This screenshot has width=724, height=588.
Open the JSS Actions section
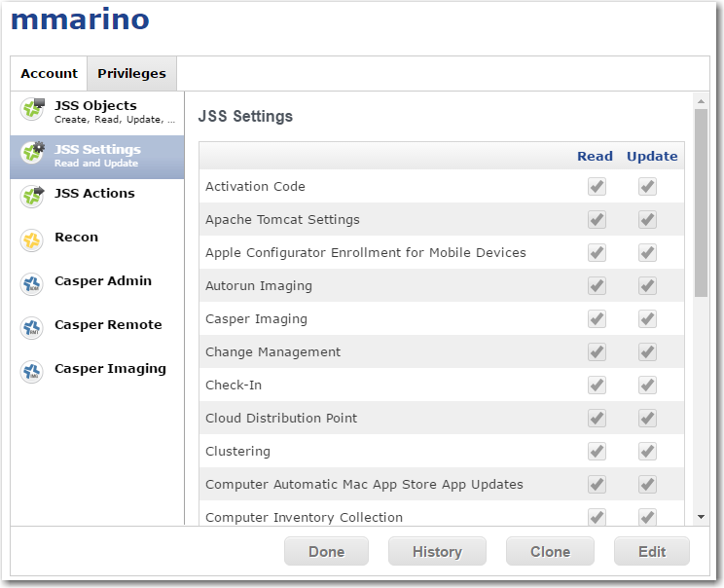[x=97, y=201]
